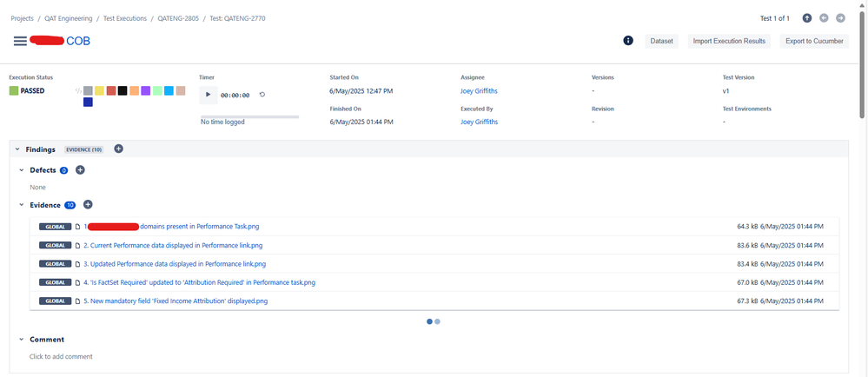Select the light blue status swatch
This screenshot has height=377, width=868.
click(x=169, y=90)
